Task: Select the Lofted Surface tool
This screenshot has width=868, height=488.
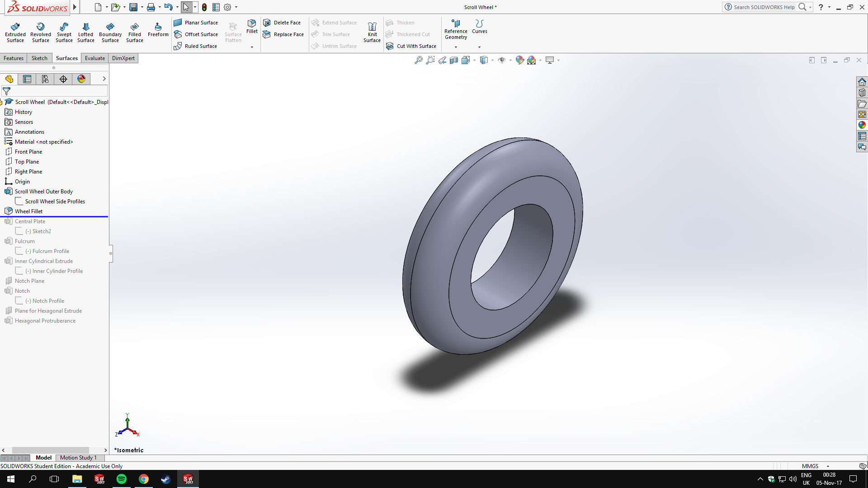Action: pos(86,33)
